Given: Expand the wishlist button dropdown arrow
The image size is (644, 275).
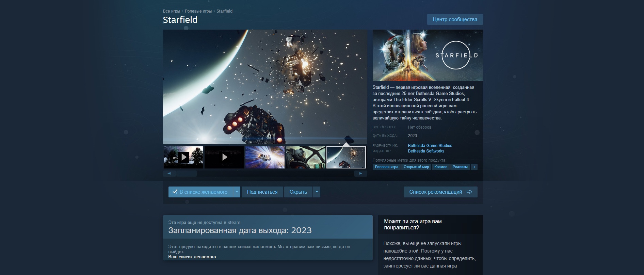Looking at the screenshot, I should tap(237, 192).
